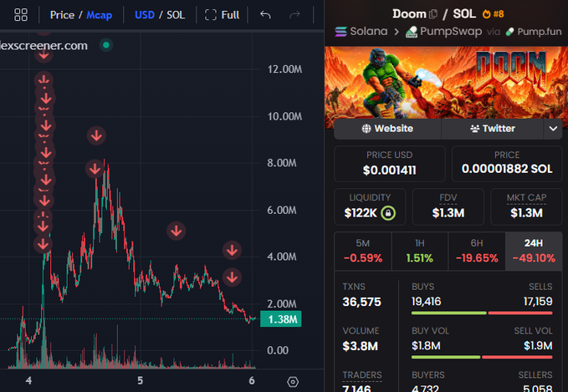
Task: Click sell marker near 5.00M level
Action: click(177, 231)
